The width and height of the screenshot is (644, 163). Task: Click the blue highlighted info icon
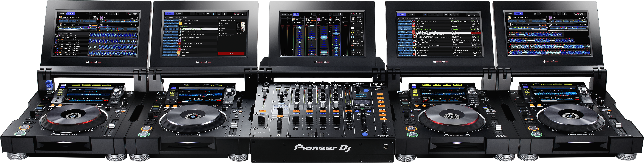(x=214, y=14)
